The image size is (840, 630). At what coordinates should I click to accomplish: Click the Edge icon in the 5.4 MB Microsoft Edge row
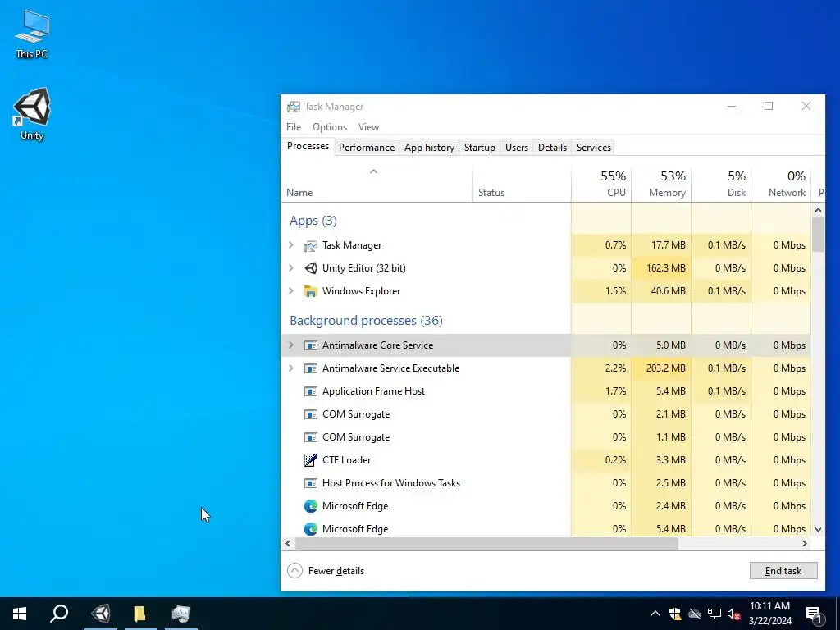click(311, 529)
